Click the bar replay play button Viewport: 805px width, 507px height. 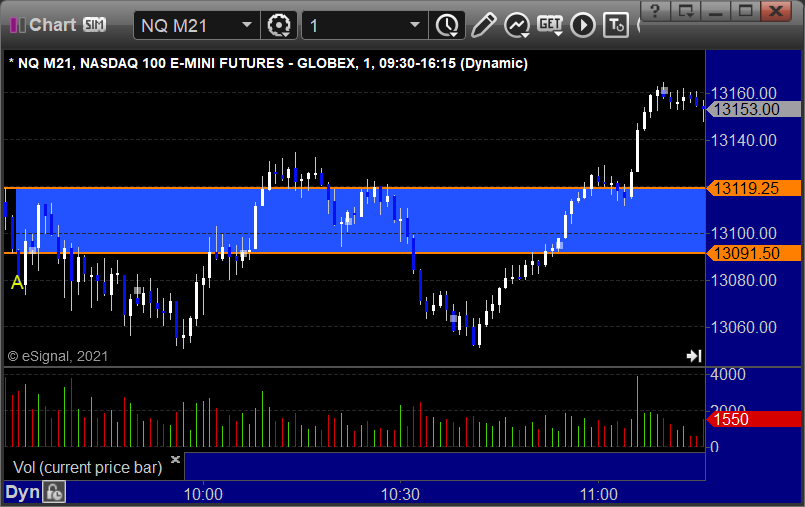tap(583, 25)
